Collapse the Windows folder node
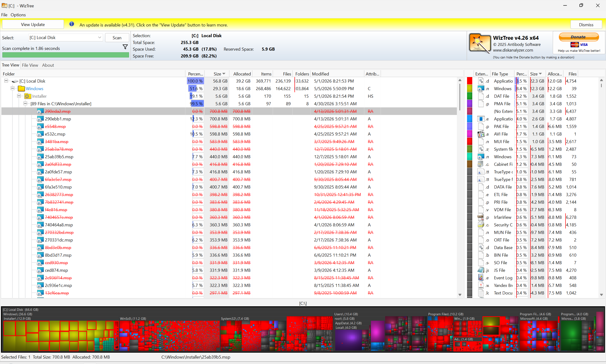 [13, 88]
